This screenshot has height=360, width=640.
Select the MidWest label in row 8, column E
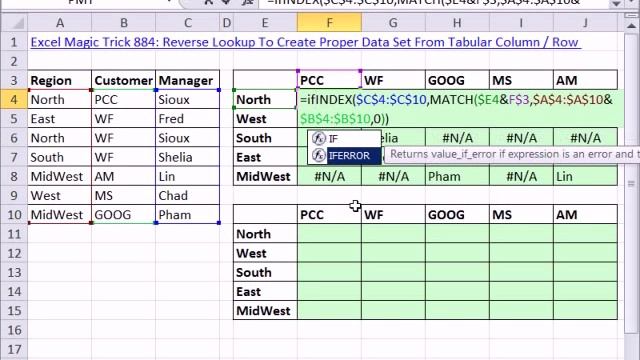pos(265,176)
